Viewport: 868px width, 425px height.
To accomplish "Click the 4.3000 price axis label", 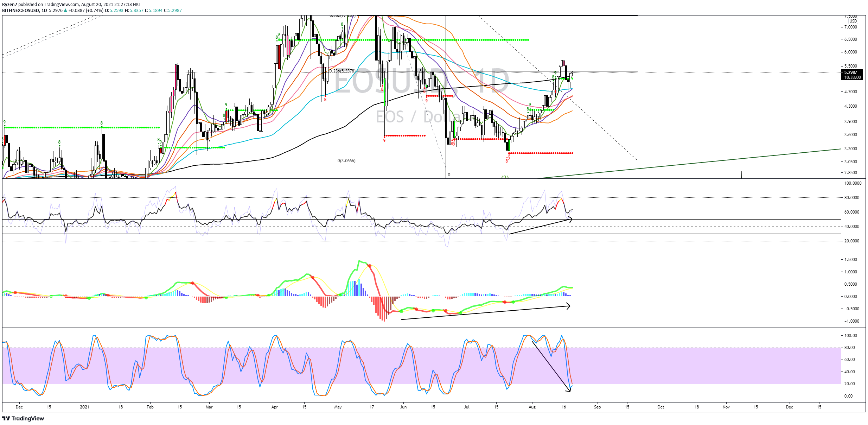I will click(851, 106).
